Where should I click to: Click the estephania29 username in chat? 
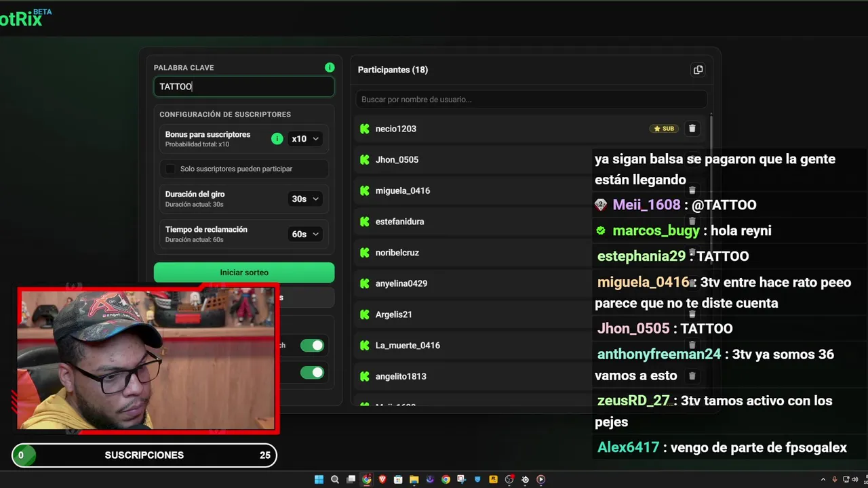(x=642, y=256)
